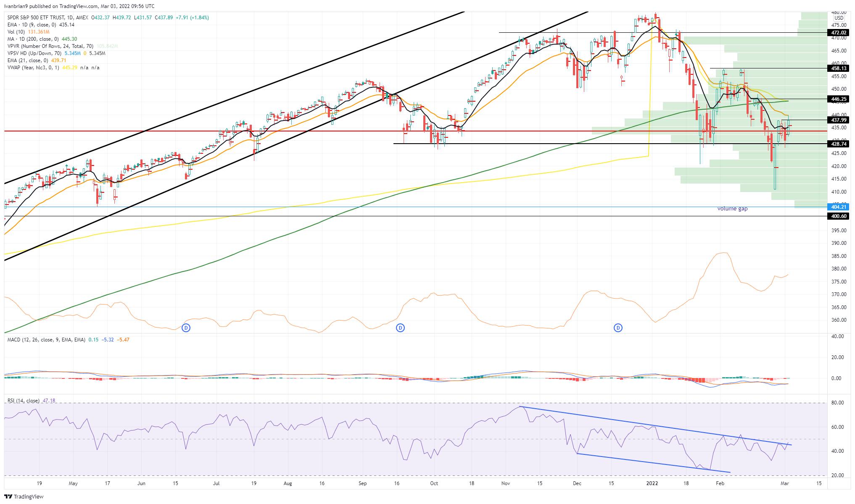Click the 2022 year label on time axis
Screen dimensions: 855x504
point(652,483)
